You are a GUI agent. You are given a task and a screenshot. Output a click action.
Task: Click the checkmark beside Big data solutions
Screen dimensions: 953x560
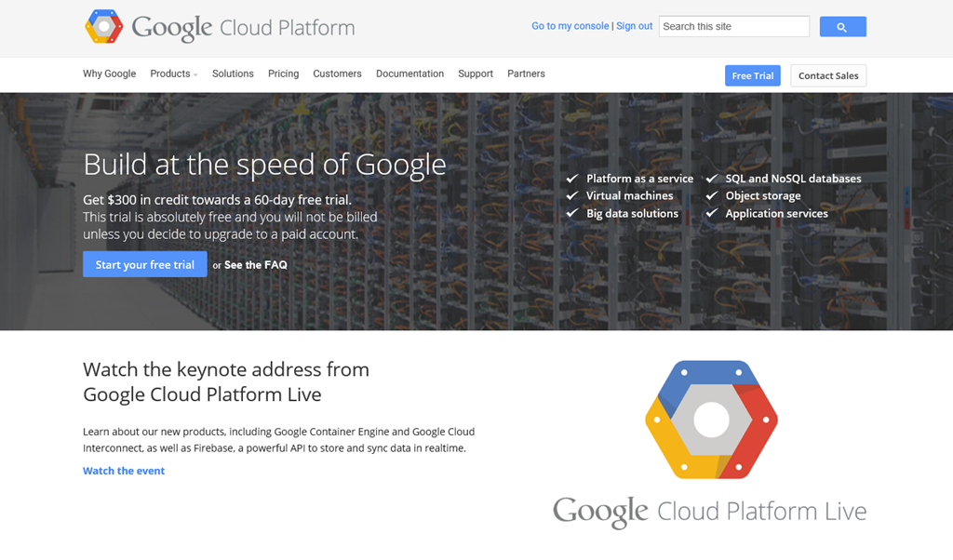[572, 213]
